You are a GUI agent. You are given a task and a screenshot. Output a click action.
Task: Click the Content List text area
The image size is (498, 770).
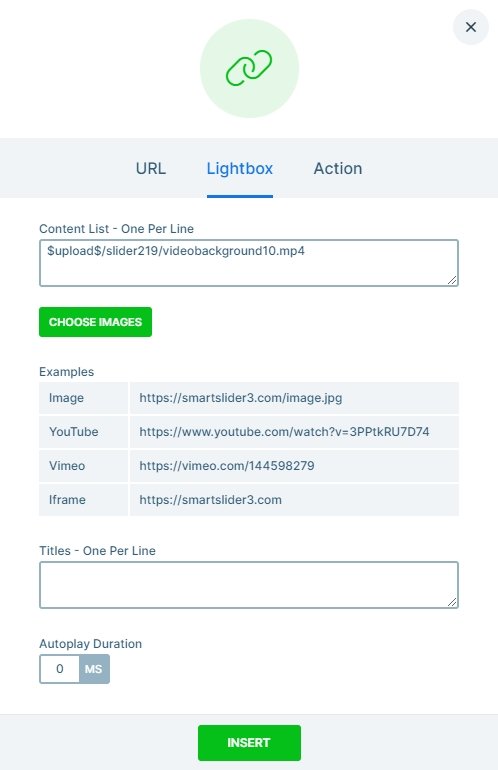[249, 263]
